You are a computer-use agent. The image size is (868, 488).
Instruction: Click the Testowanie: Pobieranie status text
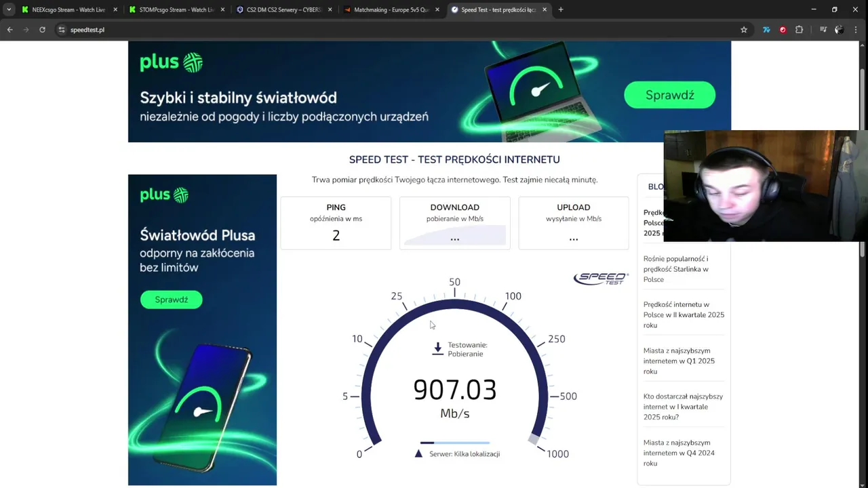point(467,349)
